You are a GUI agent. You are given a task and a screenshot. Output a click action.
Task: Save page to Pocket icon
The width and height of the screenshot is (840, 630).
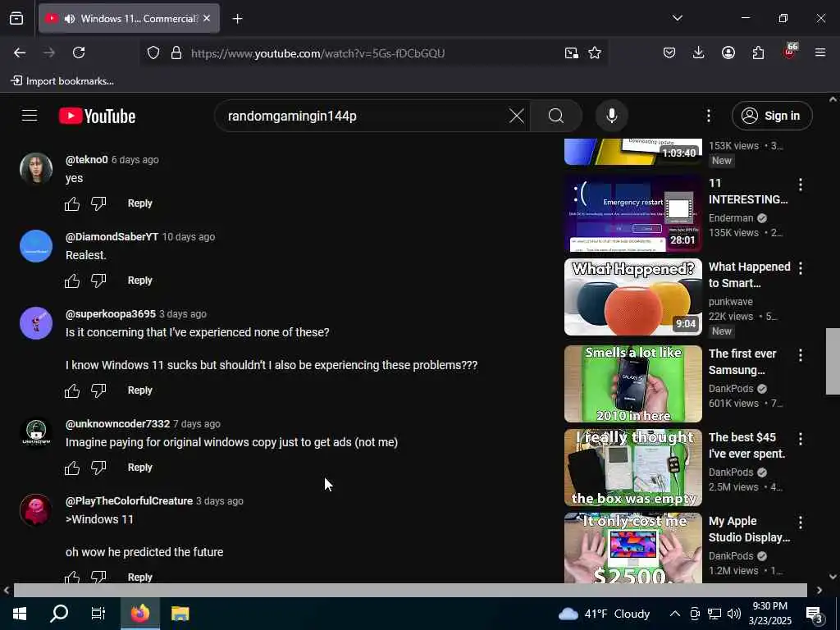(669, 52)
